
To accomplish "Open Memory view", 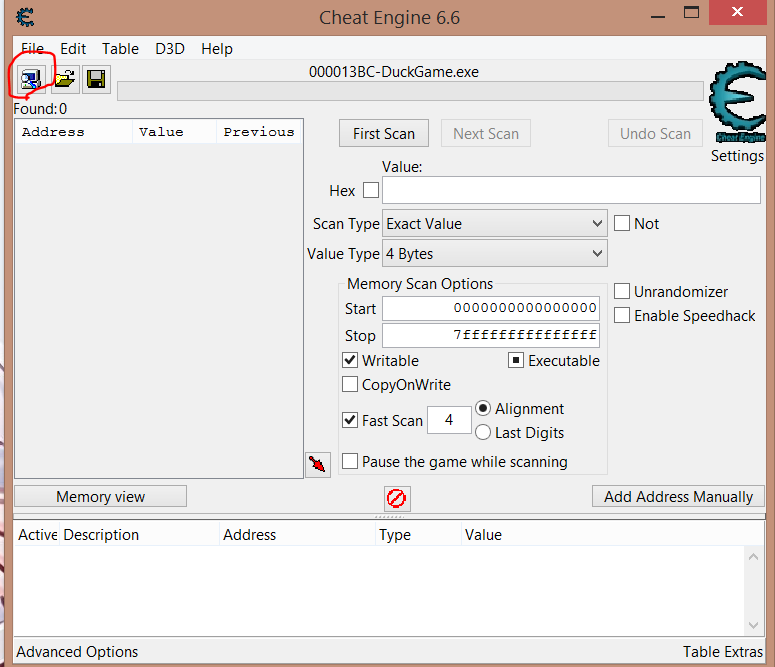I will [100, 496].
